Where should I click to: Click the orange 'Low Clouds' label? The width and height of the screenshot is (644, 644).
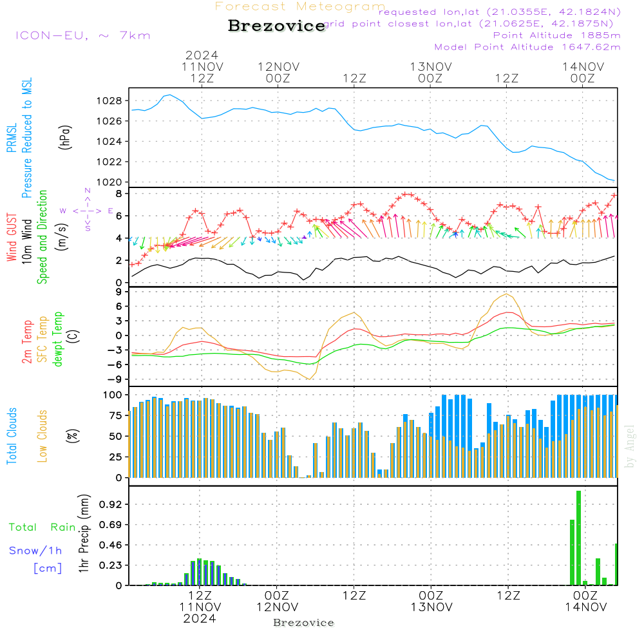click(42, 436)
